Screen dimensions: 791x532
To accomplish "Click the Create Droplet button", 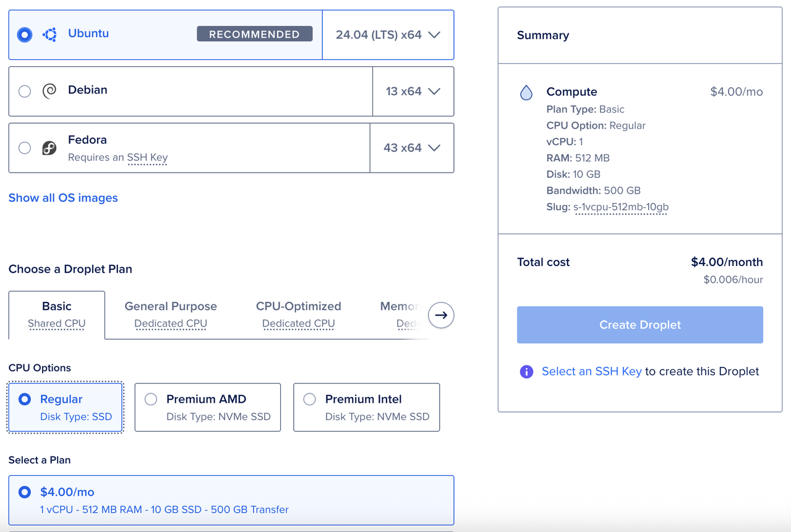I will [x=640, y=325].
